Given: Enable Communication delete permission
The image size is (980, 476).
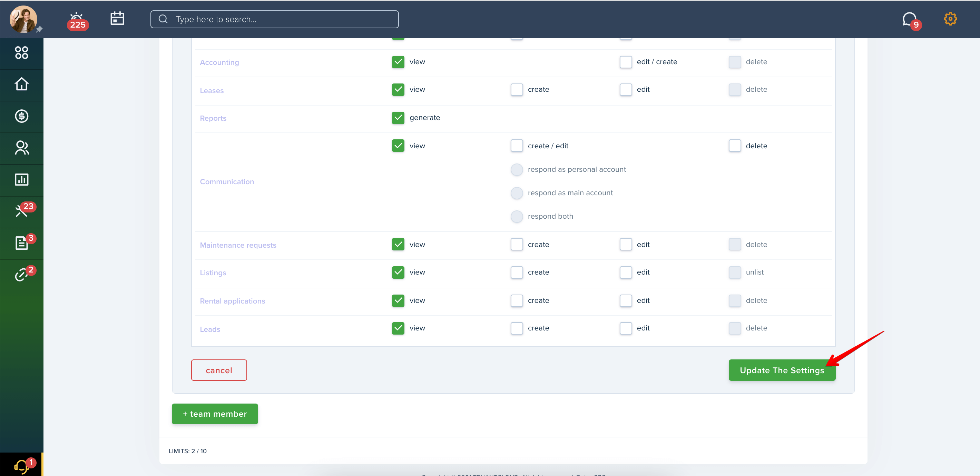Looking at the screenshot, I should click(x=735, y=146).
